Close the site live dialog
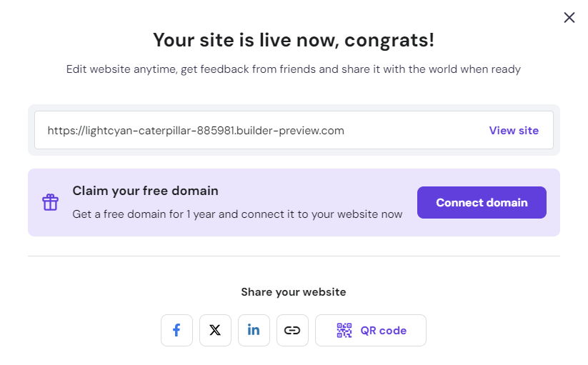588x365 pixels. [x=569, y=18]
